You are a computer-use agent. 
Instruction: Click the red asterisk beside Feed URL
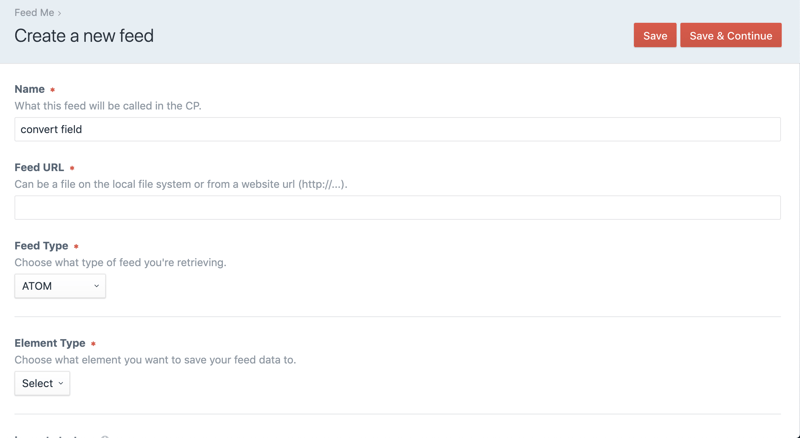pos(72,168)
